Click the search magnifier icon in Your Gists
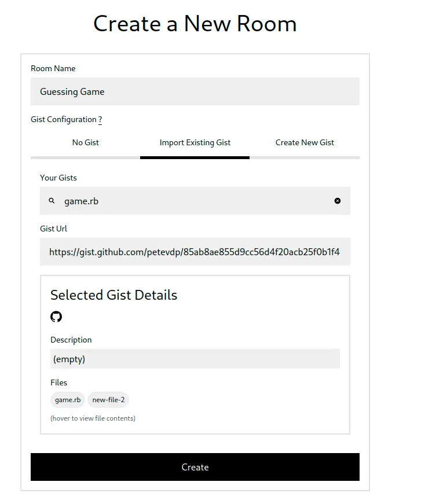Screen dimensions: 425x504 point(52,201)
